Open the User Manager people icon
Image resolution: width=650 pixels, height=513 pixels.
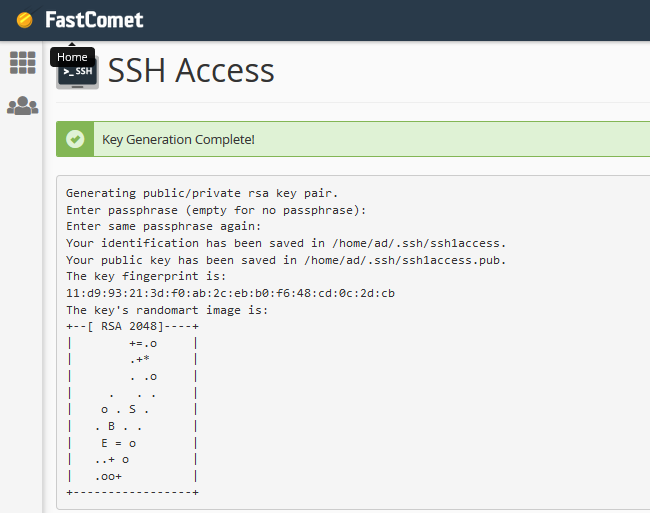(x=22, y=105)
